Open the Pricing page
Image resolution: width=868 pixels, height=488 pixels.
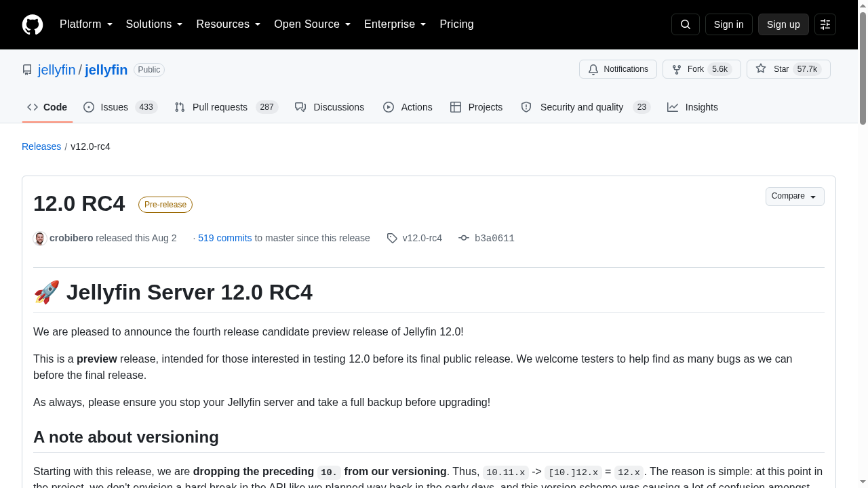pyautogui.click(x=456, y=24)
